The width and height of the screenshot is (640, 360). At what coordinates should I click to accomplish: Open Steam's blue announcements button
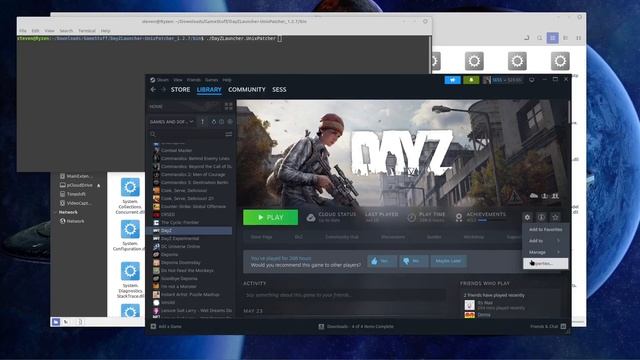452,80
